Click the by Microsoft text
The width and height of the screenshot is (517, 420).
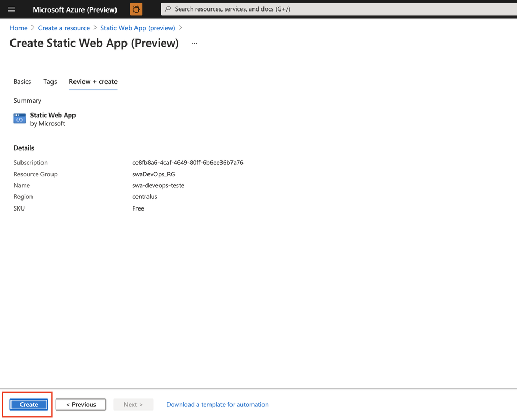coord(47,123)
